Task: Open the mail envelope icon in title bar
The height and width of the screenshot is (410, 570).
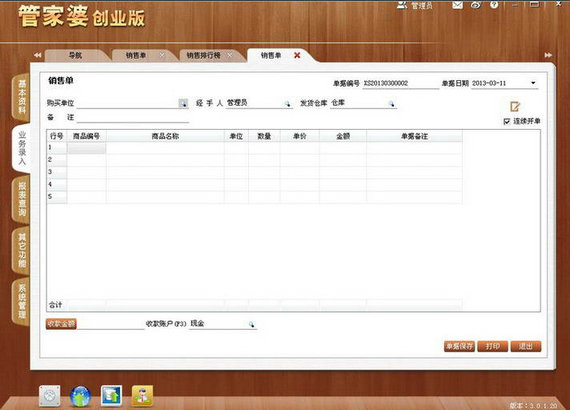Action: [457, 5]
